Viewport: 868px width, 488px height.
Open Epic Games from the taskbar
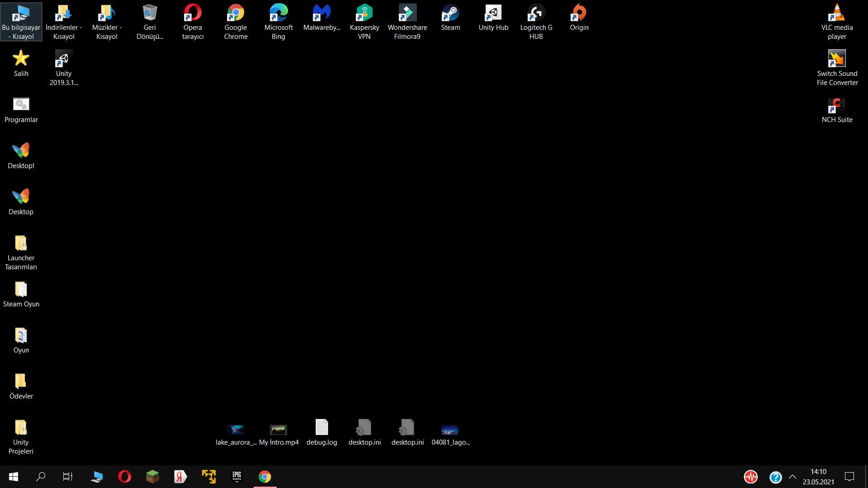237,477
